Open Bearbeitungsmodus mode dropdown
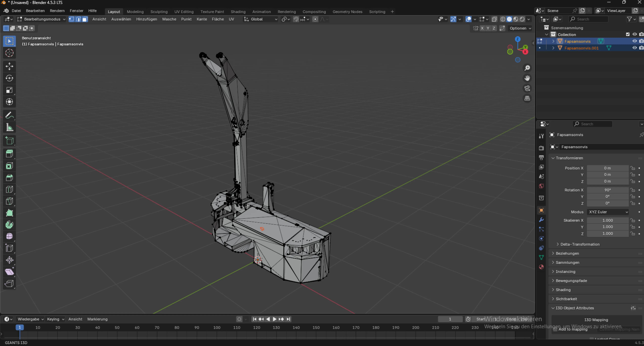The image size is (644, 346). point(41,19)
